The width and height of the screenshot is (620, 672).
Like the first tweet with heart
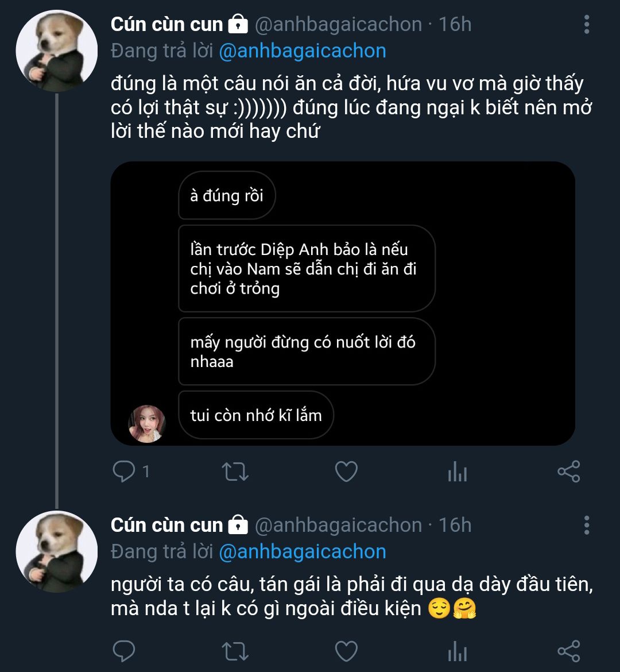346,472
